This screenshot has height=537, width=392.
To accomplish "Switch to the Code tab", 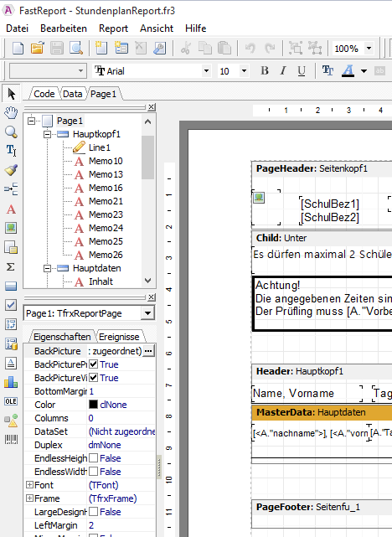I will [44, 94].
